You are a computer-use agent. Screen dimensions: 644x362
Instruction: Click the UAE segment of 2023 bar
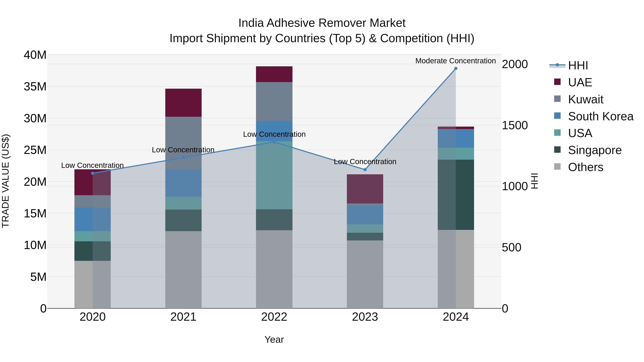[x=365, y=189]
